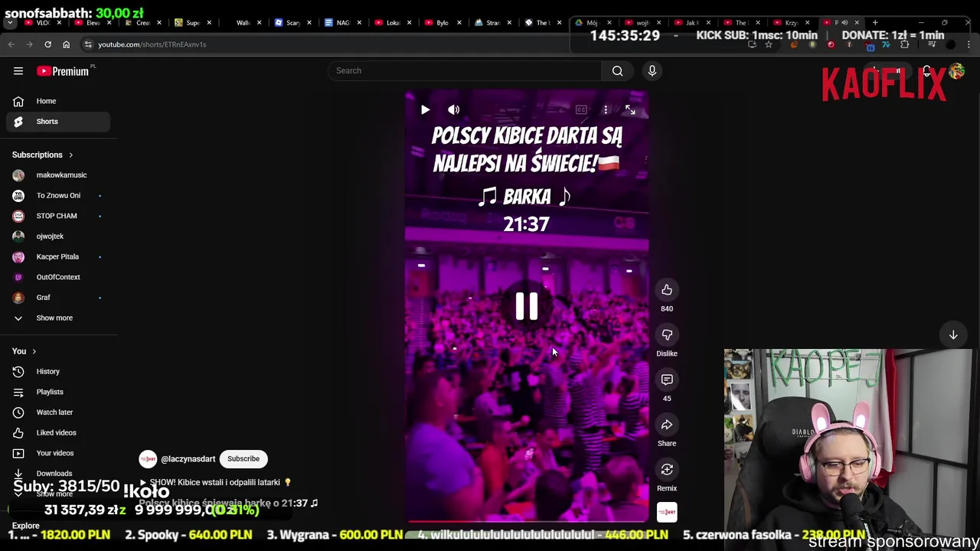Go to Home in sidebar

pos(58,101)
